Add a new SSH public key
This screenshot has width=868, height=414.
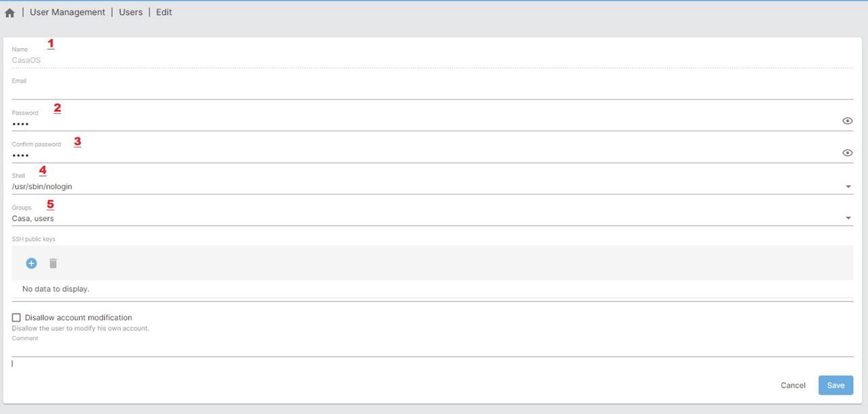point(31,263)
